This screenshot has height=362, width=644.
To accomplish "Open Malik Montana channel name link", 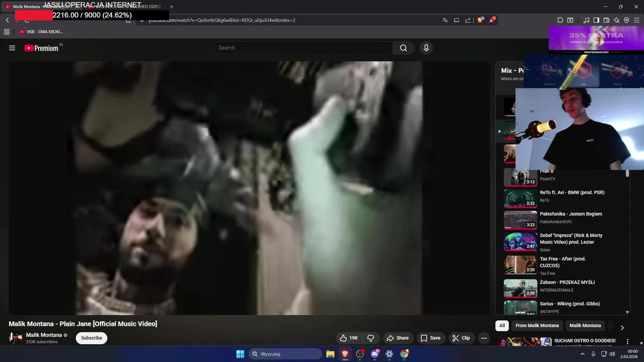I will click(x=44, y=335).
